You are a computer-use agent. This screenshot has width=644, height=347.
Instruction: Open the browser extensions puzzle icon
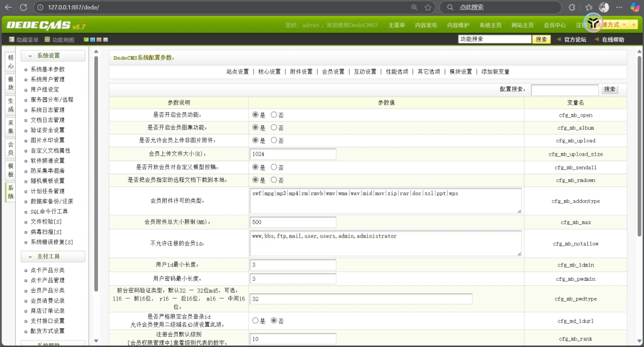pos(572,7)
